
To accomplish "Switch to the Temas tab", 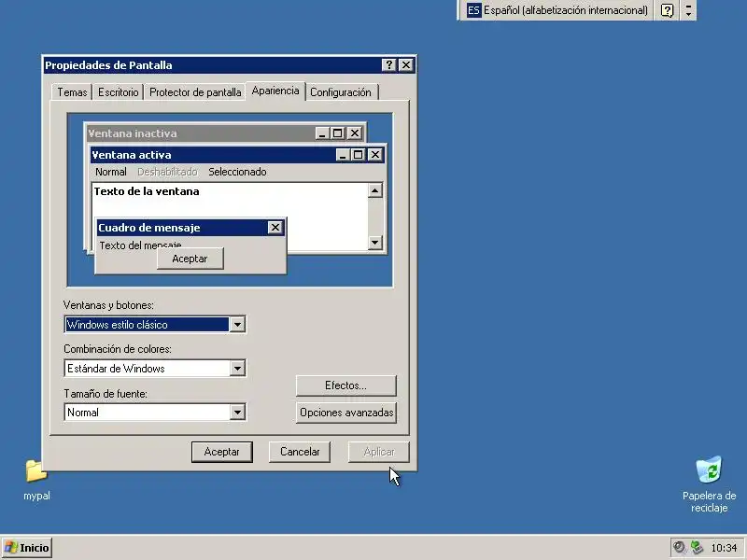I will pyautogui.click(x=73, y=92).
